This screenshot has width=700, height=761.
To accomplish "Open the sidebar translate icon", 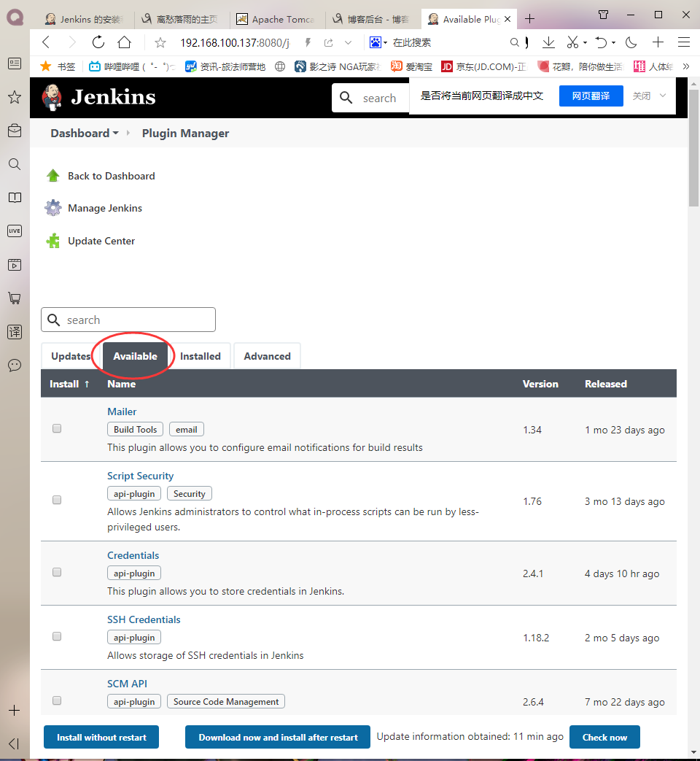I will coord(15,331).
